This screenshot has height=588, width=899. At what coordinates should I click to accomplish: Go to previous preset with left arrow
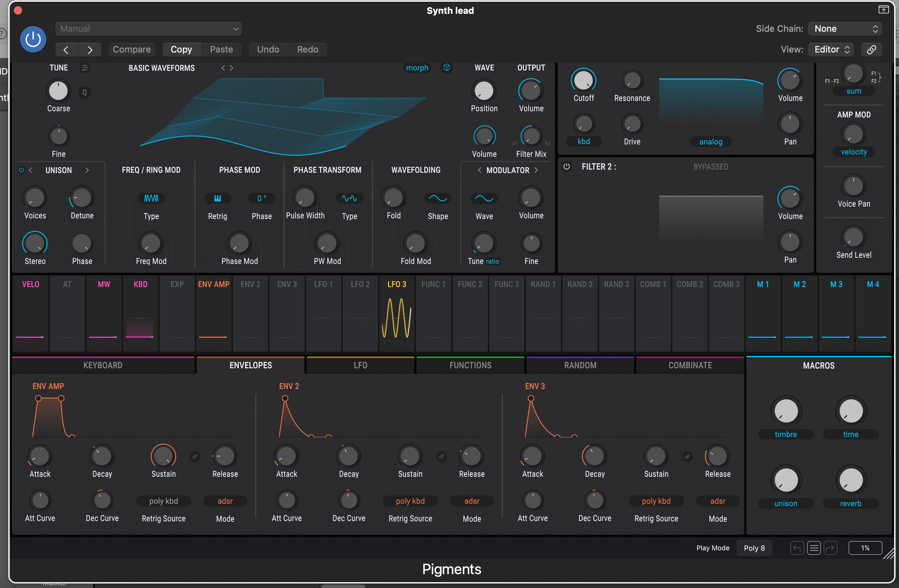(66, 49)
